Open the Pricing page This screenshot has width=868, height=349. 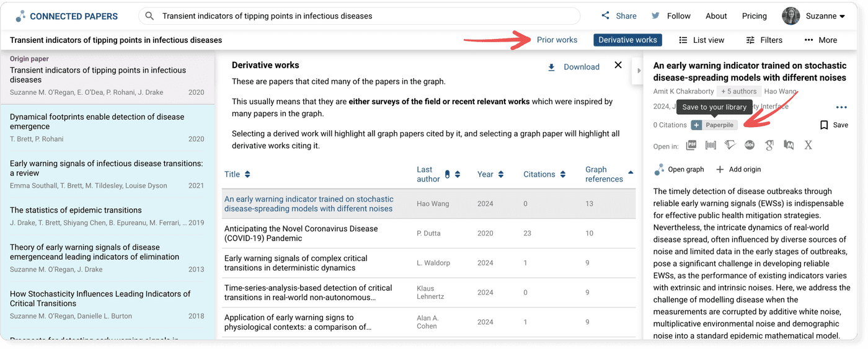[754, 16]
